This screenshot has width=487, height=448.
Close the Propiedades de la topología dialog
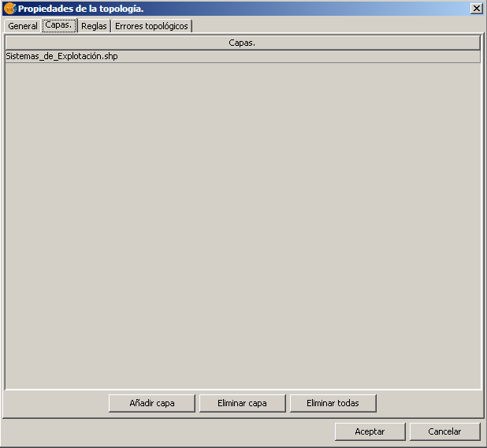(477, 9)
